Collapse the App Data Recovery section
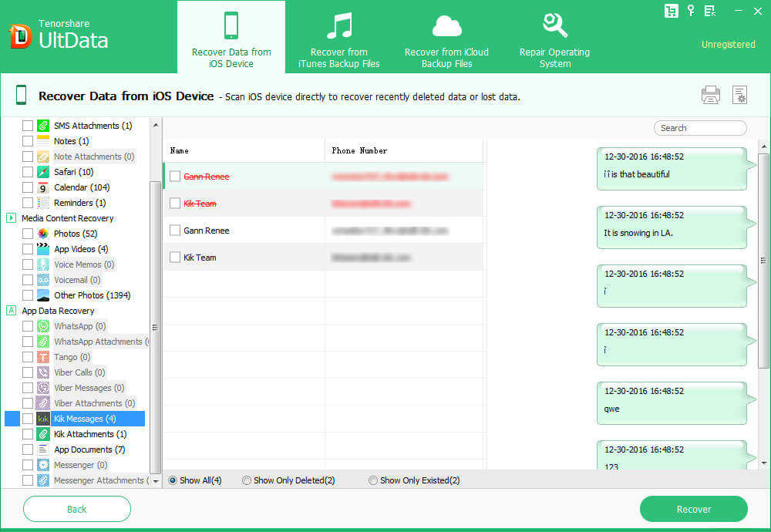 (11, 311)
